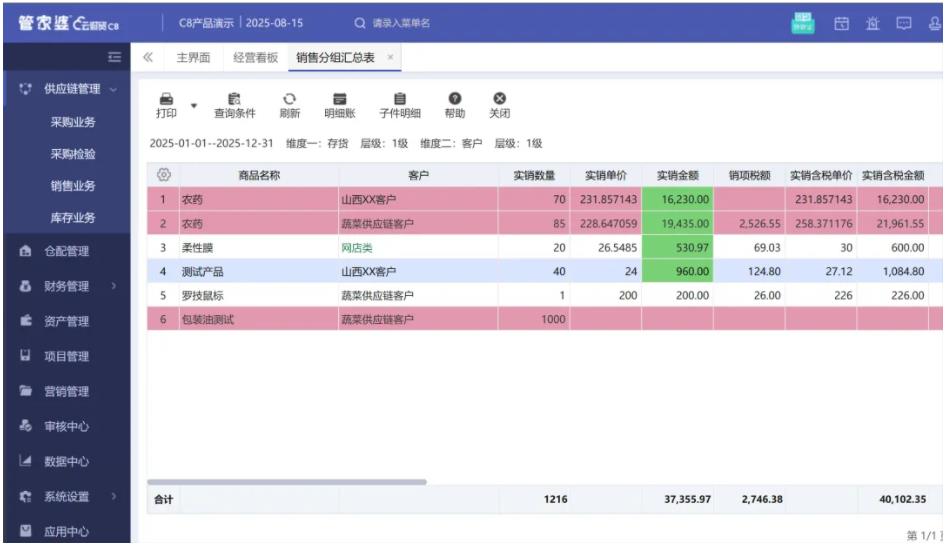The width and height of the screenshot is (950, 550).
Task: Open 资产管理 sidebar module
Action: pos(67,321)
